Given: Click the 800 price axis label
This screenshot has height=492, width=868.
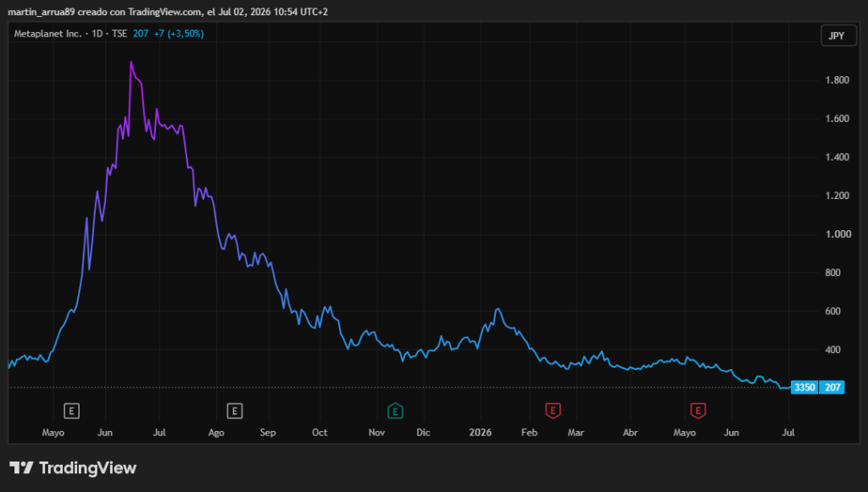Looking at the screenshot, I should 832,273.
